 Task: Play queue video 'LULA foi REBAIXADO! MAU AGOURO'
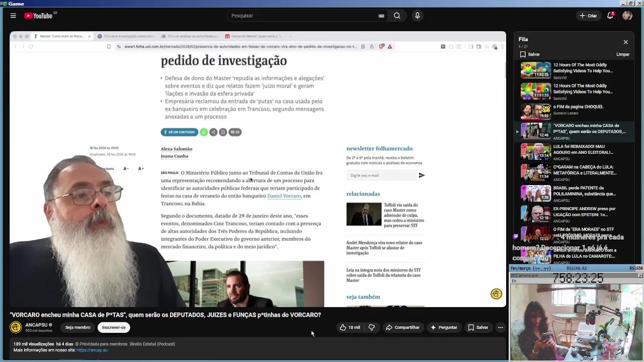(574, 152)
